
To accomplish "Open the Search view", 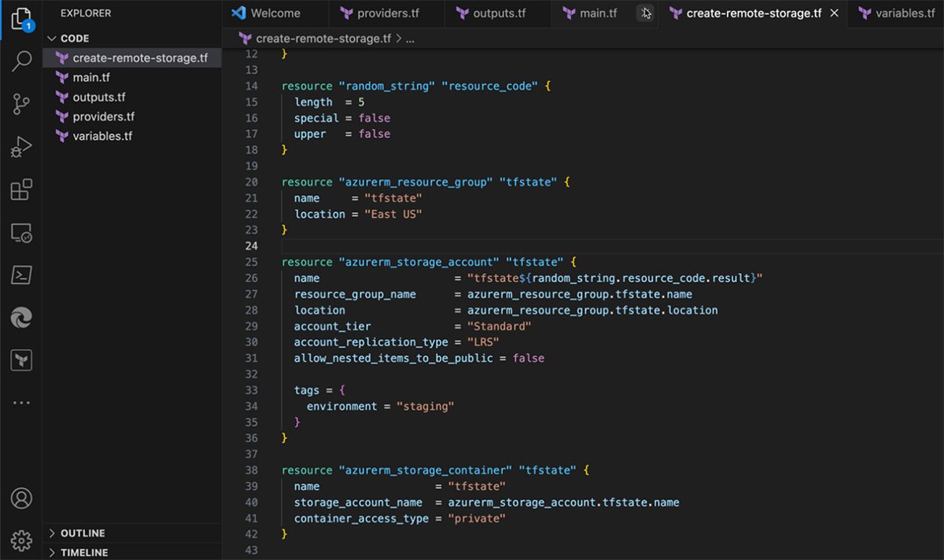I will coord(21,58).
